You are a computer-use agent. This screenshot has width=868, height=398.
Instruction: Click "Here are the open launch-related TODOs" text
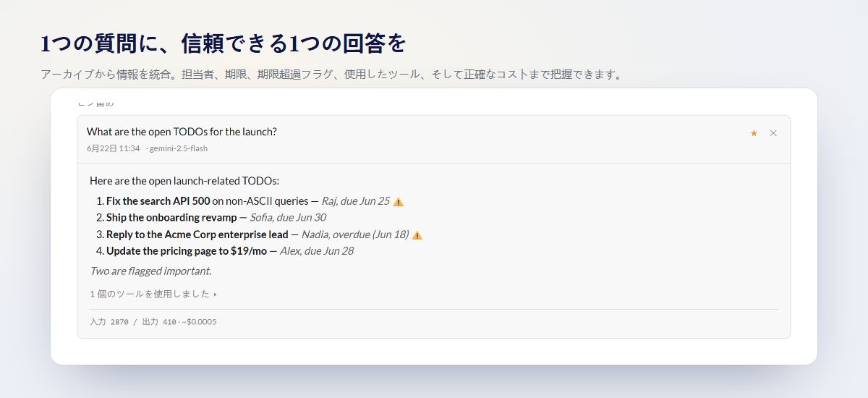[x=184, y=181]
